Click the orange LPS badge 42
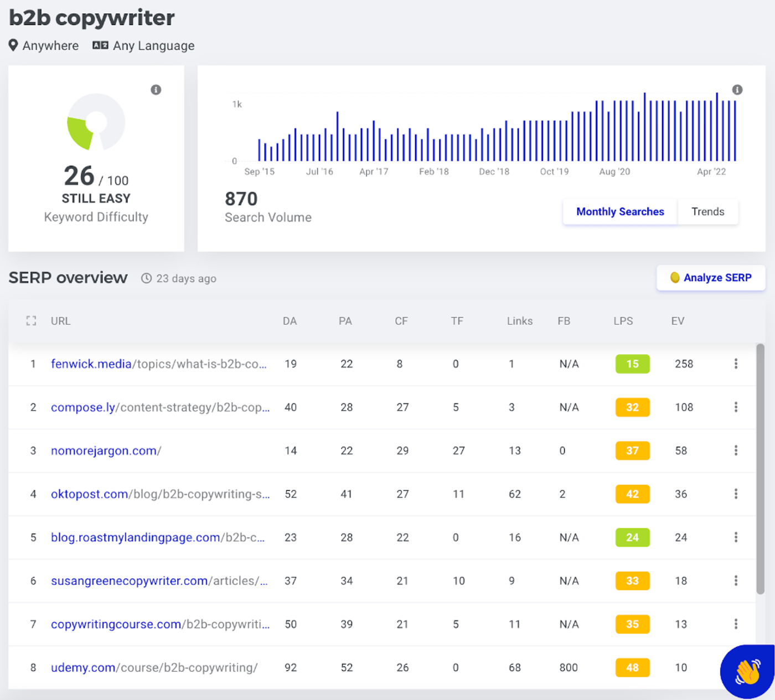Image resolution: width=775 pixels, height=700 pixels. click(x=632, y=494)
